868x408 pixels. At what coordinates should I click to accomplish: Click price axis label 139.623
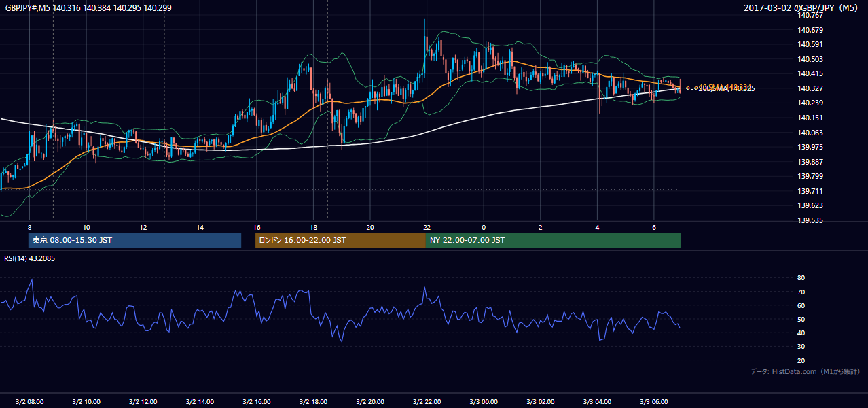pos(811,206)
